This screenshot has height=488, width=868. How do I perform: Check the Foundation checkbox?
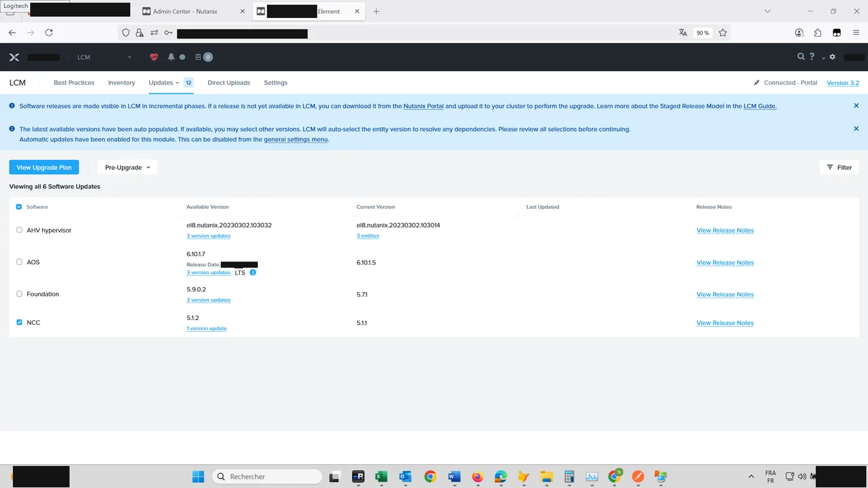(x=19, y=294)
